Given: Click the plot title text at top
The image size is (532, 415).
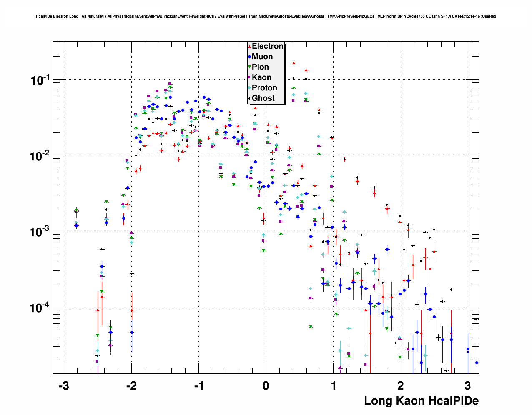Looking at the screenshot, I should click(x=266, y=16).
